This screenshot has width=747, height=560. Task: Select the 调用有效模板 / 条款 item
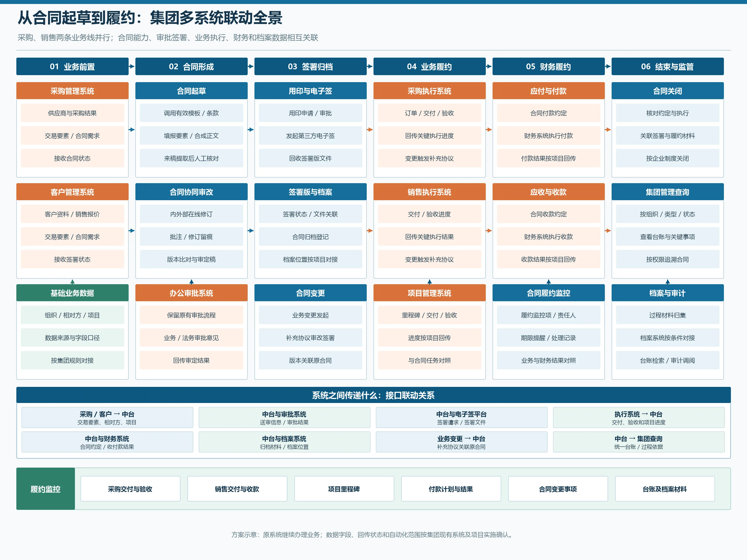(191, 113)
